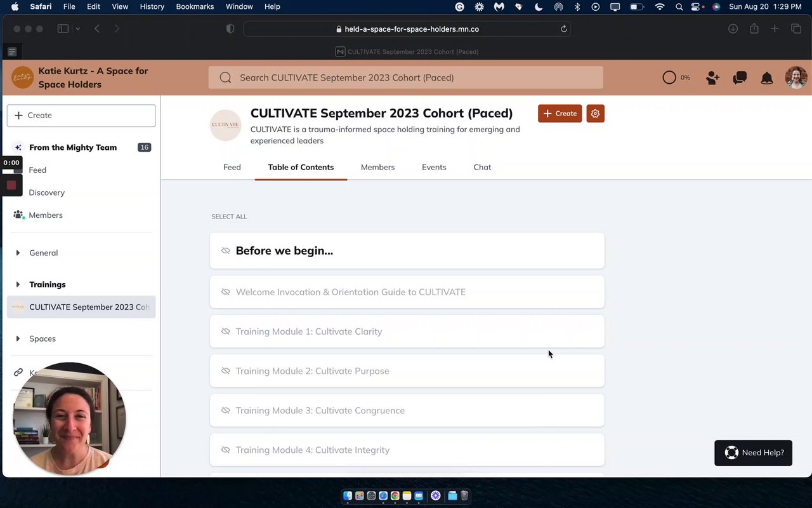Stop the screen recording red button
Image resolution: width=812 pixels, height=508 pixels.
[x=11, y=185]
